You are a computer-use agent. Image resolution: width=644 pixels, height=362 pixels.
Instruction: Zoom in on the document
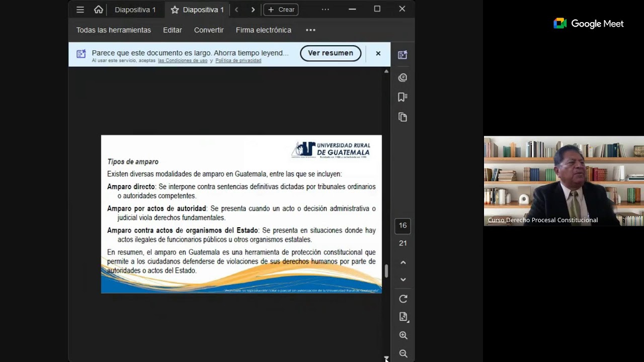pos(403,335)
